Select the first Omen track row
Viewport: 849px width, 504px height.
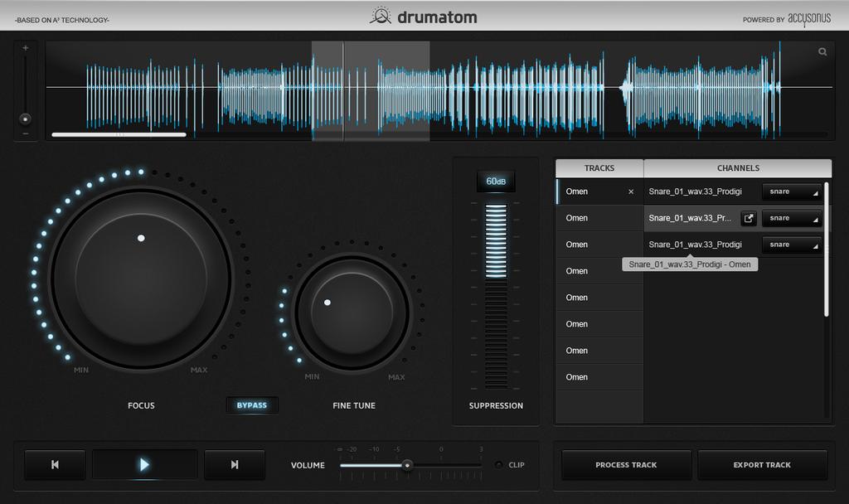point(599,191)
